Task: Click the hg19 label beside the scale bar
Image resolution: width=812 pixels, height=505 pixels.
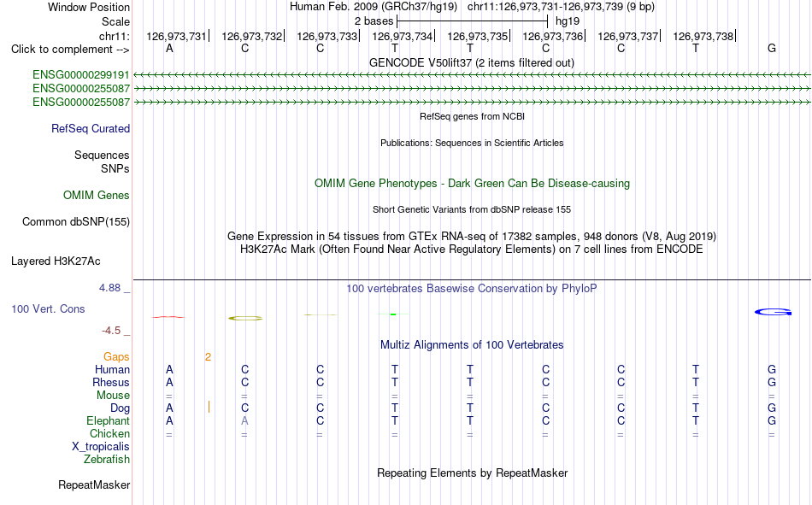Action: (568, 21)
